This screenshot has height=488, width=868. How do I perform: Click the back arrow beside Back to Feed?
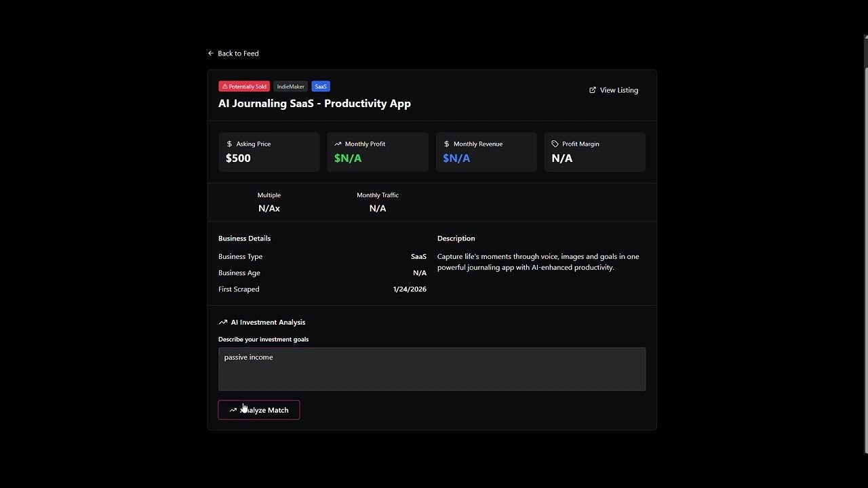pyautogui.click(x=210, y=53)
